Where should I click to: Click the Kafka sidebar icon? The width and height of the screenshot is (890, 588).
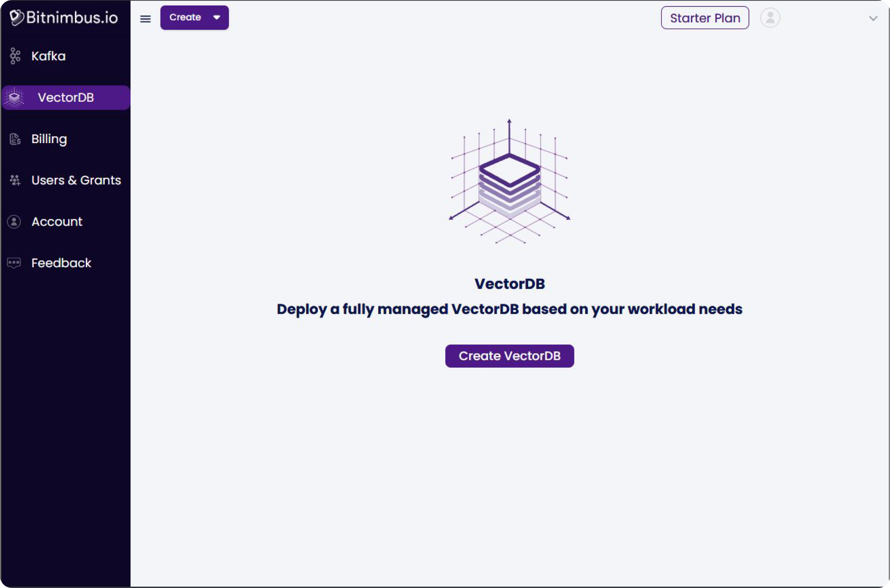pos(15,56)
